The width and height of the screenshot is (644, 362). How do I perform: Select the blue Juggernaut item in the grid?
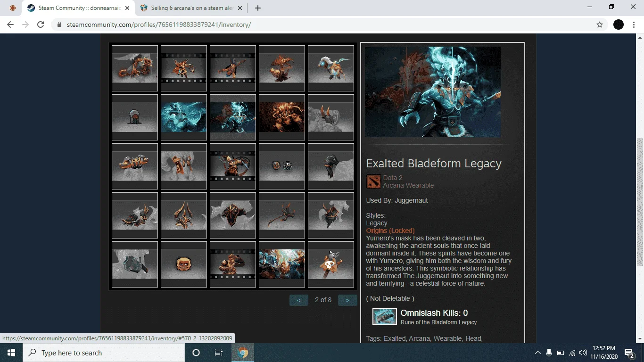click(233, 117)
